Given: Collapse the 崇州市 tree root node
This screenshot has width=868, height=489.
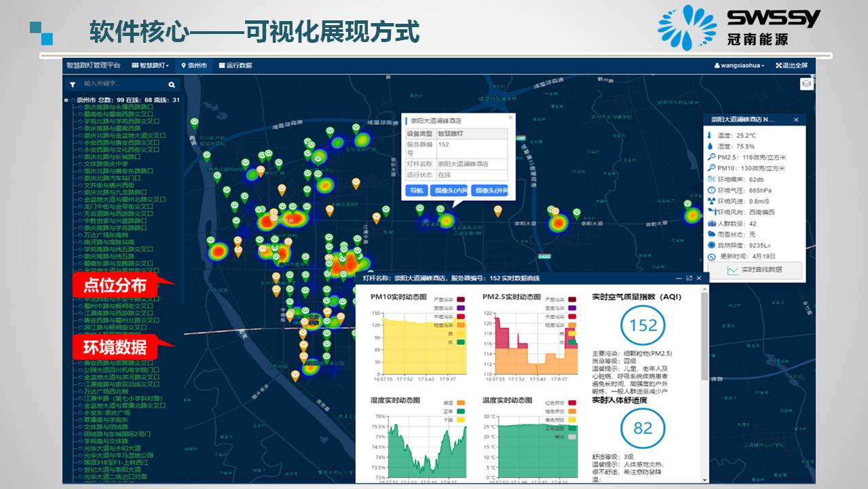Looking at the screenshot, I should pyautogui.click(x=66, y=100).
